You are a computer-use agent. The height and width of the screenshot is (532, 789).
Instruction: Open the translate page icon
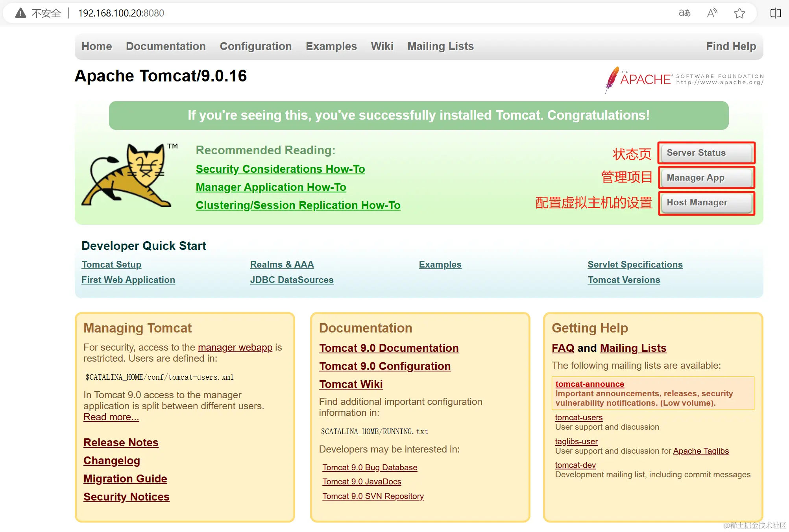coord(684,13)
